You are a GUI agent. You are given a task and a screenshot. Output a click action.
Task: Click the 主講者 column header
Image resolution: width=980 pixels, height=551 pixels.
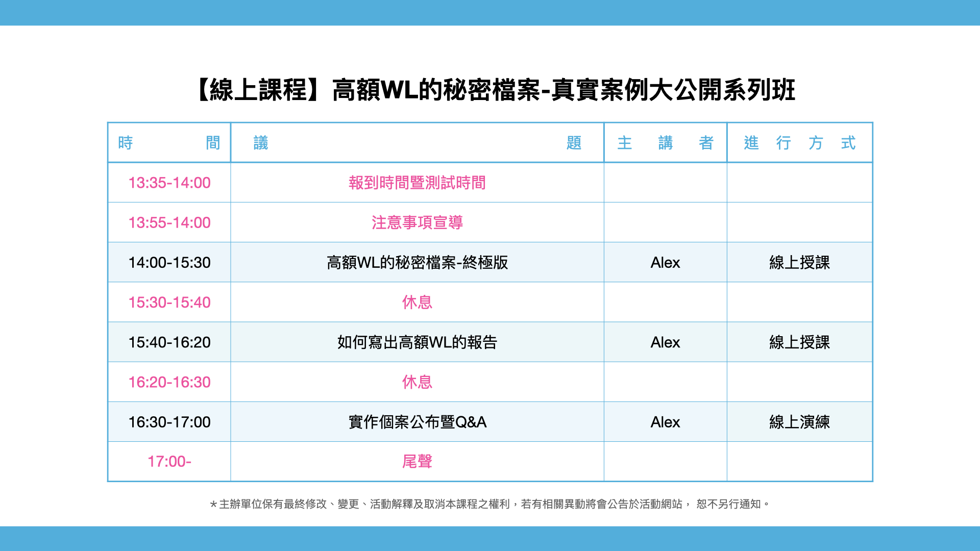coord(665,143)
